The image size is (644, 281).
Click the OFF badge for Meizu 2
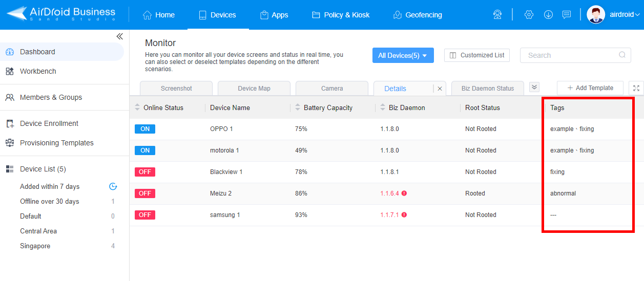pyautogui.click(x=145, y=193)
